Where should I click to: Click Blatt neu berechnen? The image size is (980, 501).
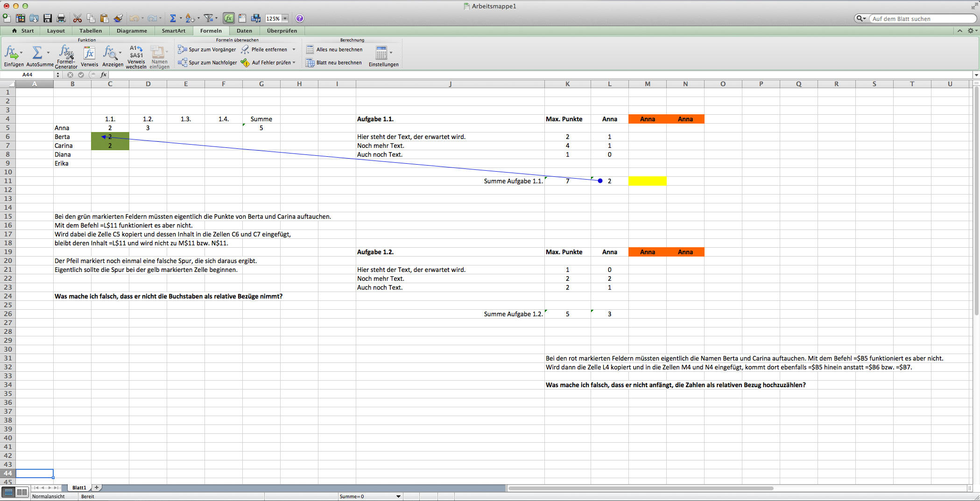coord(334,63)
